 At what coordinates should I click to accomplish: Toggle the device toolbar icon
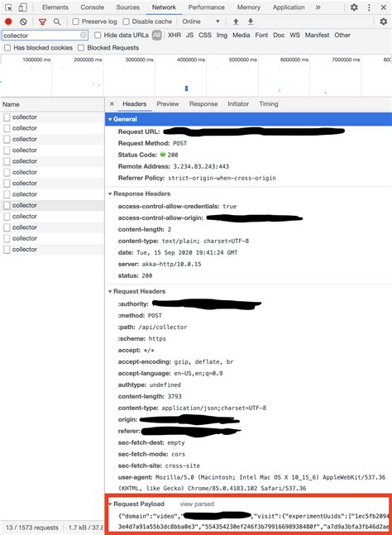pos(22,7)
